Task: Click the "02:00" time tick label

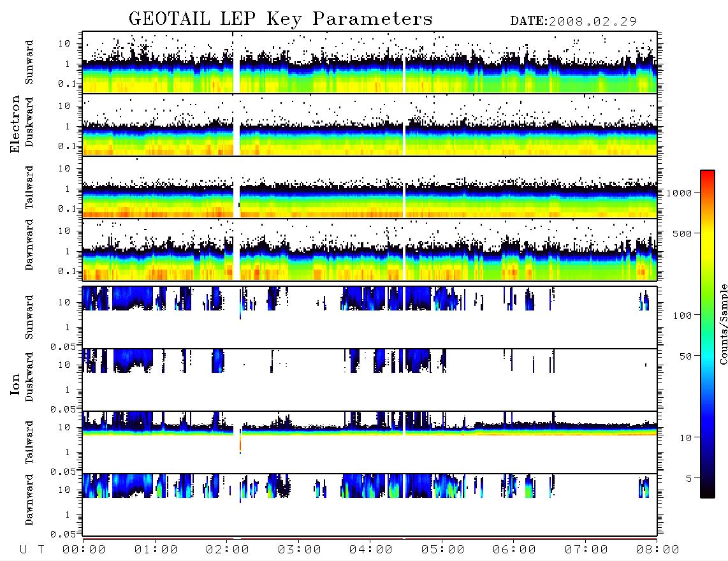Action: [x=228, y=550]
